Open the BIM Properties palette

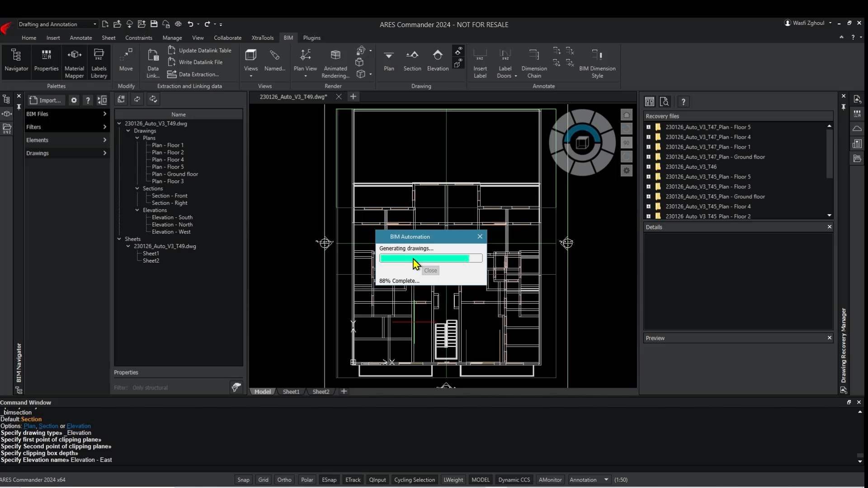pyautogui.click(x=46, y=61)
